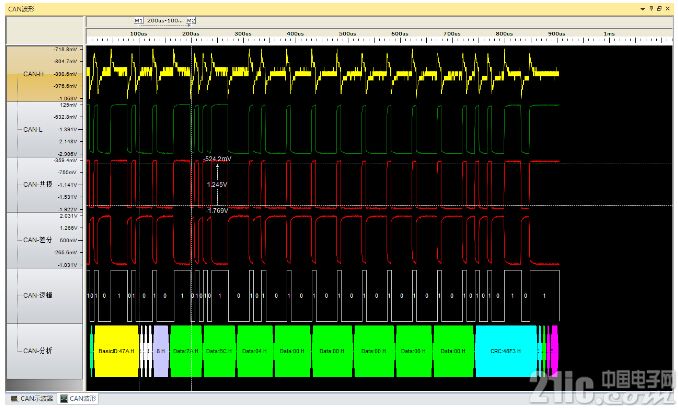Click the yellow BasicID 47A H frame block
The width and height of the screenshot is (678, 408).
click(x=116, y=351)
